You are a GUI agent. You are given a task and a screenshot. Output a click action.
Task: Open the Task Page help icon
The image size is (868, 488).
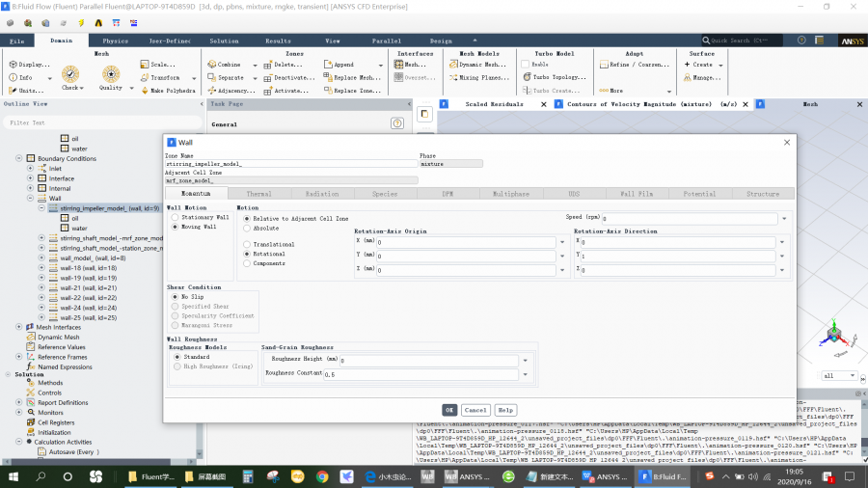click(x=396, y=123)
